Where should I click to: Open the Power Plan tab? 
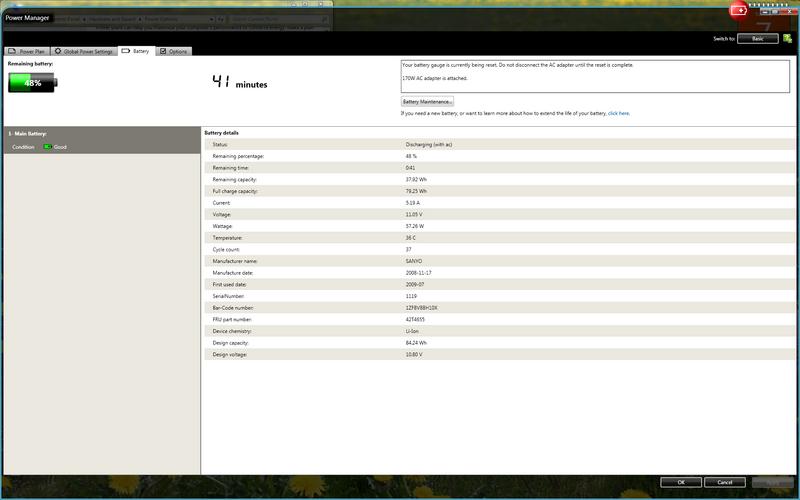(x=27, y=51)
